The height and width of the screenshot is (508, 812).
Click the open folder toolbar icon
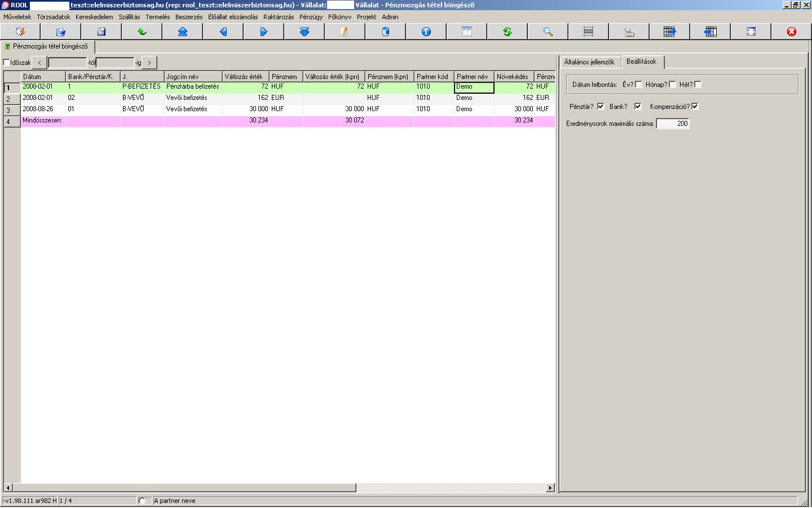pyautogui.click(x=61, y=32)
